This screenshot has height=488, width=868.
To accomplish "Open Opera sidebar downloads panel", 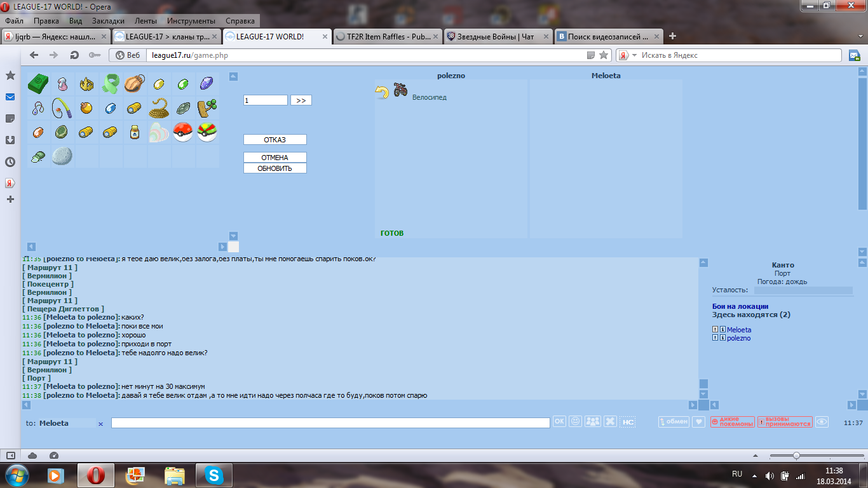I will point(10,140).
